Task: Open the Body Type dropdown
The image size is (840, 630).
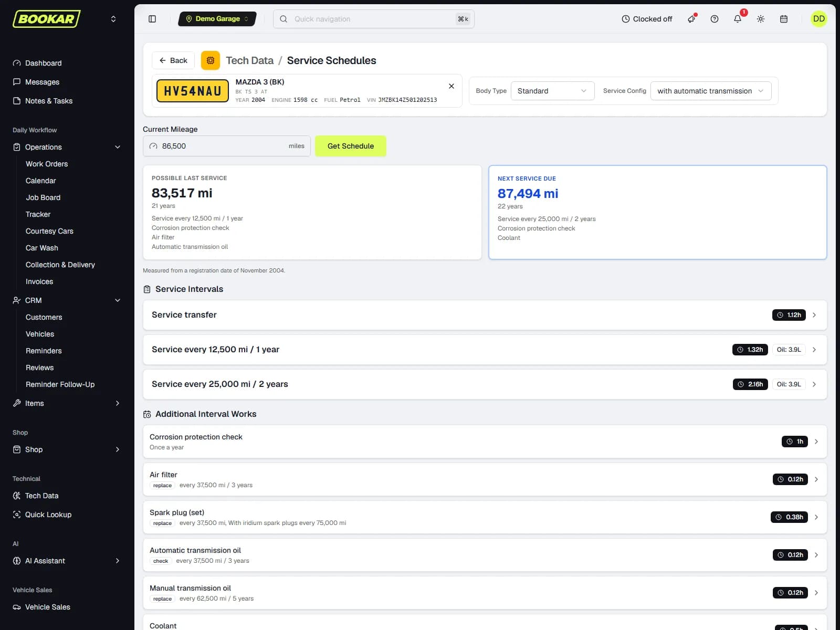Action: (552, 91)
